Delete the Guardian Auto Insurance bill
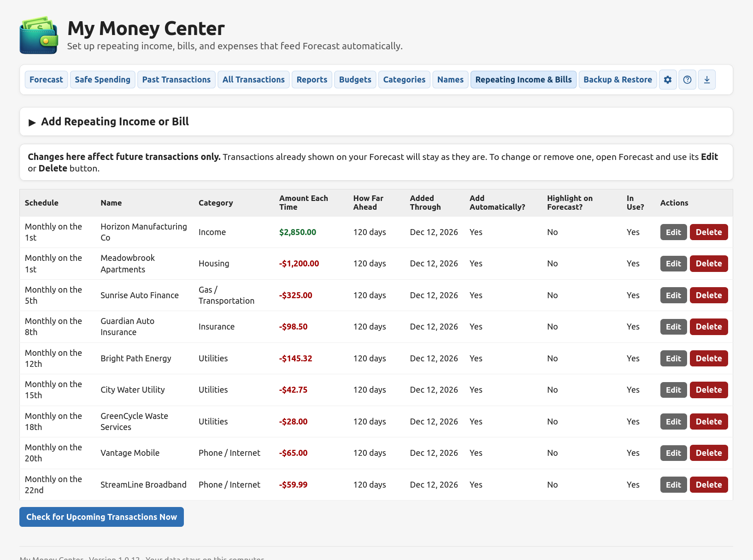This screenshot has width=753, height=560. 709,327
